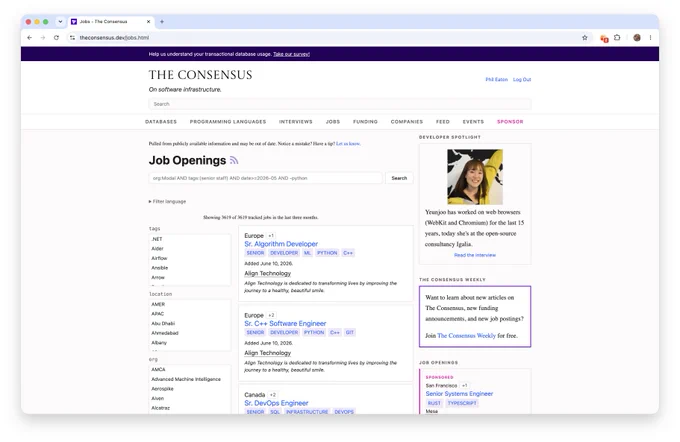Click GIT tag on Sr. C++ Software Engineer
This screenshot has width=680, height=442.
click(350, 333)
